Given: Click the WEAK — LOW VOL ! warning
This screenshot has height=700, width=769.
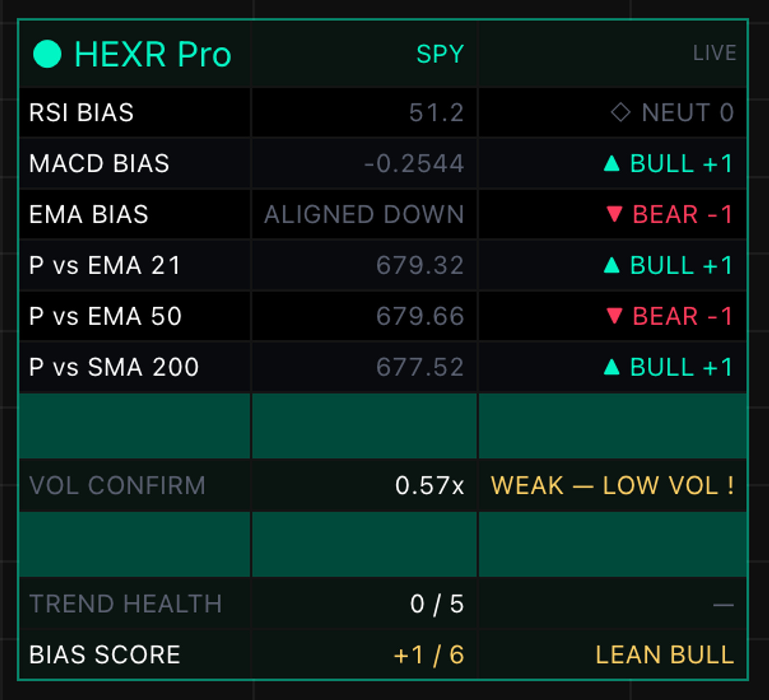Looking at the screenshot, I should point(612,486).
